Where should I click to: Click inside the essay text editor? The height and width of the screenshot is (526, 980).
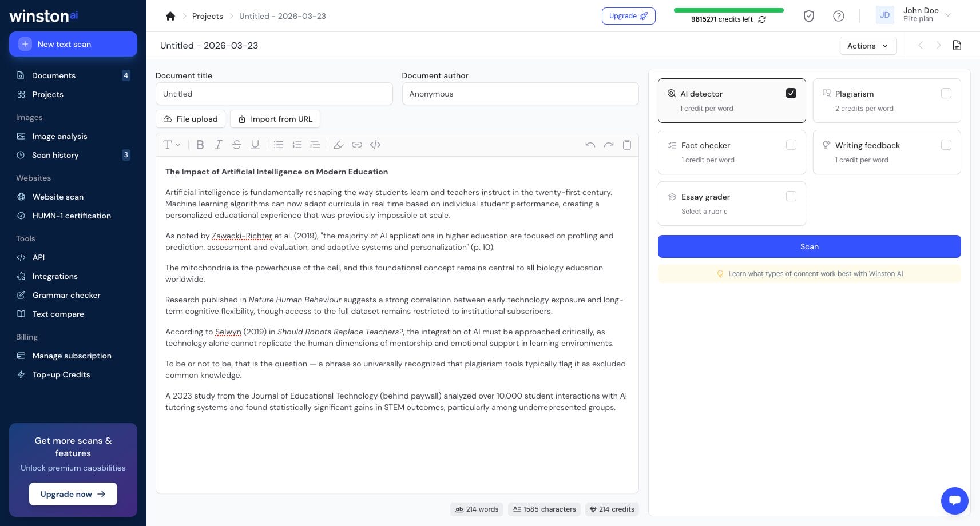coord(397,324)
